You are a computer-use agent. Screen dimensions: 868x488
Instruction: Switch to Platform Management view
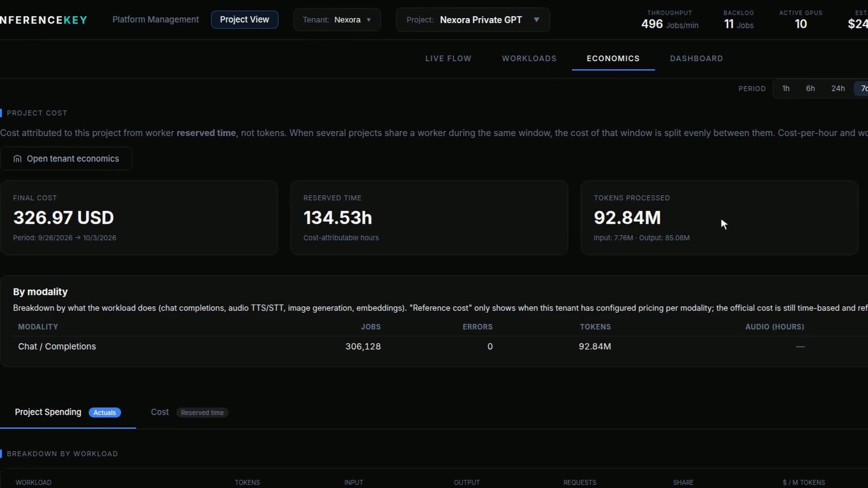click(x=155, y=20)
